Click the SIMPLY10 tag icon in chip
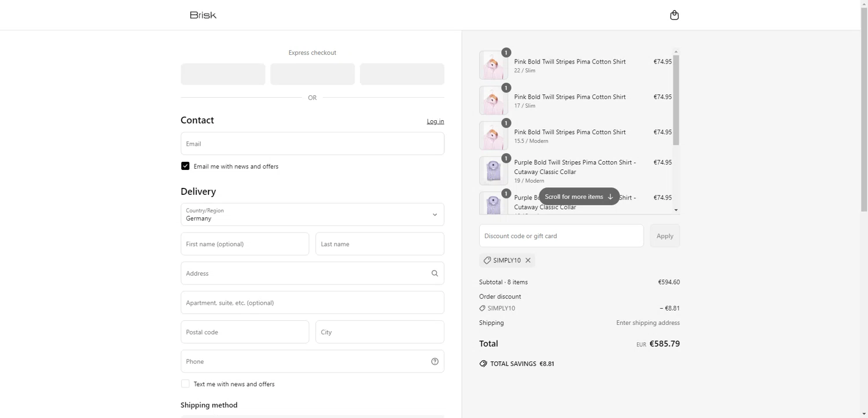The height and width of the screenshot is (418, 868). pos(487,260)
